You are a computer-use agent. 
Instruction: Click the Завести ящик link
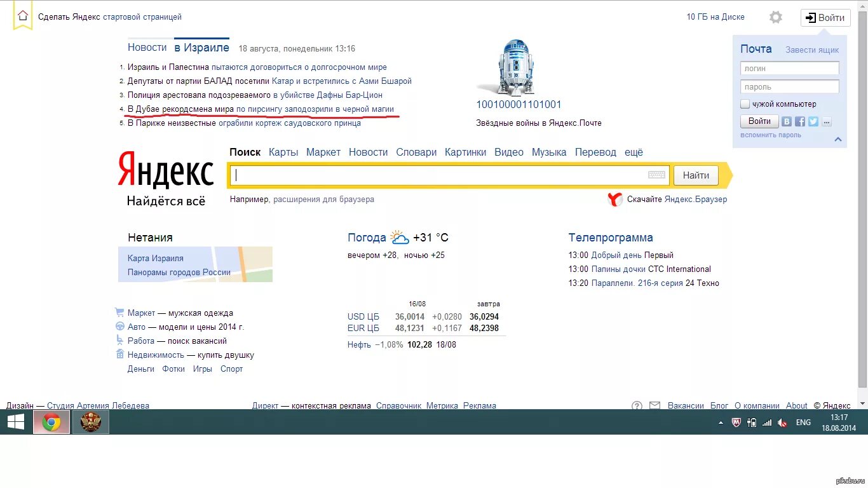pyautogui.click(x=812, y=50)
